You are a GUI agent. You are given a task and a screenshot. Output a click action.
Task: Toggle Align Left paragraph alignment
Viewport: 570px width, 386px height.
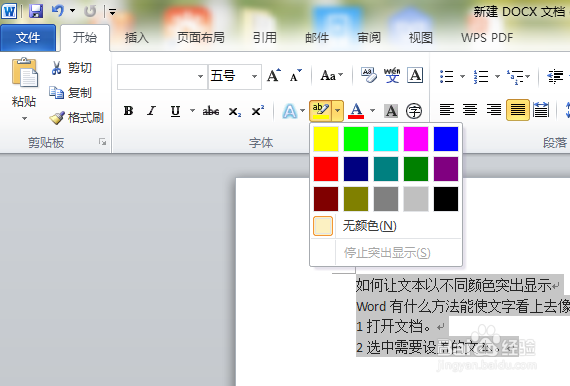(x=447, y=110)
